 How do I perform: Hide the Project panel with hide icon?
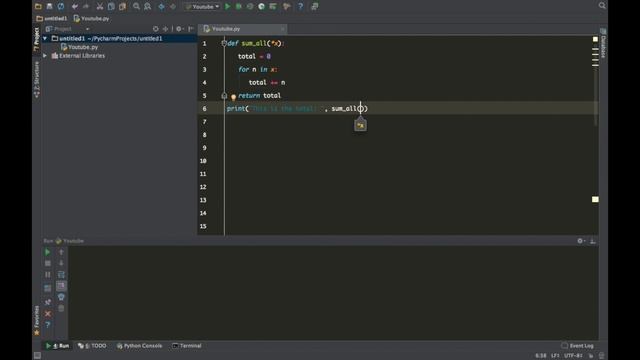coord(191,29)
